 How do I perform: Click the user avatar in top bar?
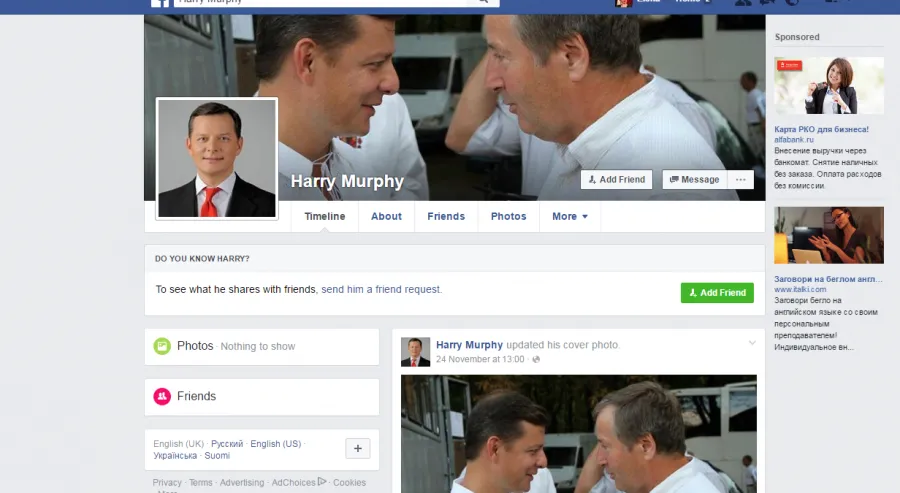[623, 2]
